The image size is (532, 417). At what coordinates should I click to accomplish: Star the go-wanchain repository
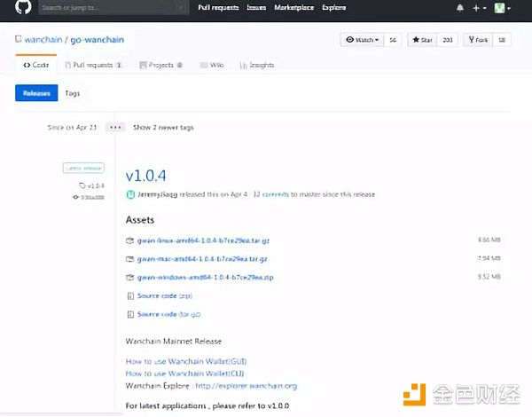(422, 40)
